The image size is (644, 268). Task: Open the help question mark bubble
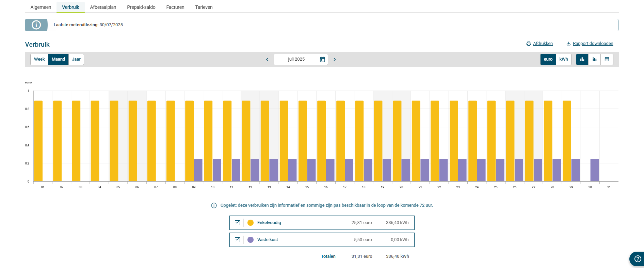(638, 259)
